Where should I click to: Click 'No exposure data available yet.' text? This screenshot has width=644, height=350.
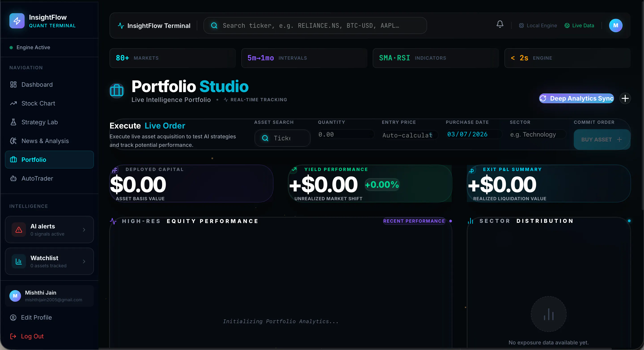[549, 342]
